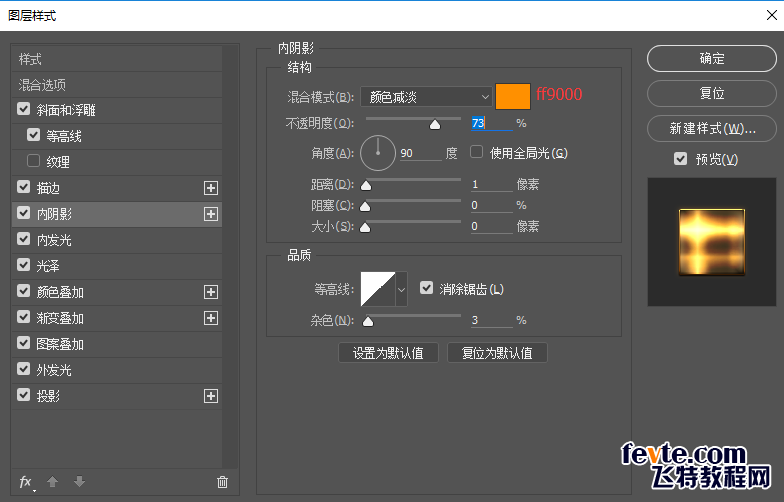Click the 距离 value field showing 1
The image size is (784, 502).
pyautogui.click(x=492, y=184)
